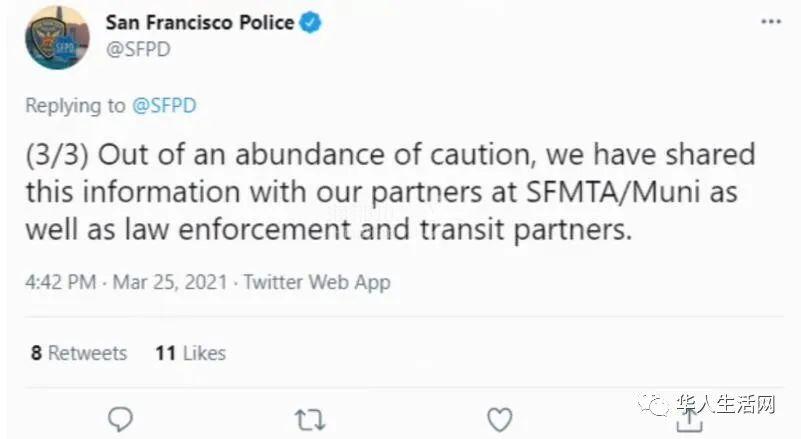Screen dimensions: 801x439
Task: View the 11 Likes list
Action: tap(191, 353)
